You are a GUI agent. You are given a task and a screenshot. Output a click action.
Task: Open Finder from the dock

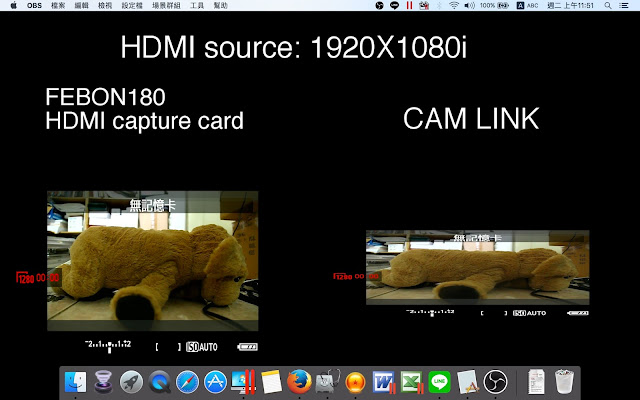[x=76, y=382]
